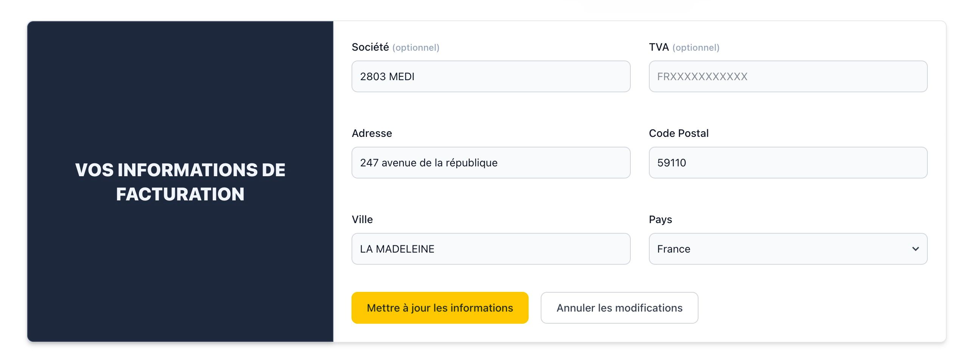Viewport: 980px width, 363px height.
Task: Click the Société input field
Action: [x=491, y=76]
